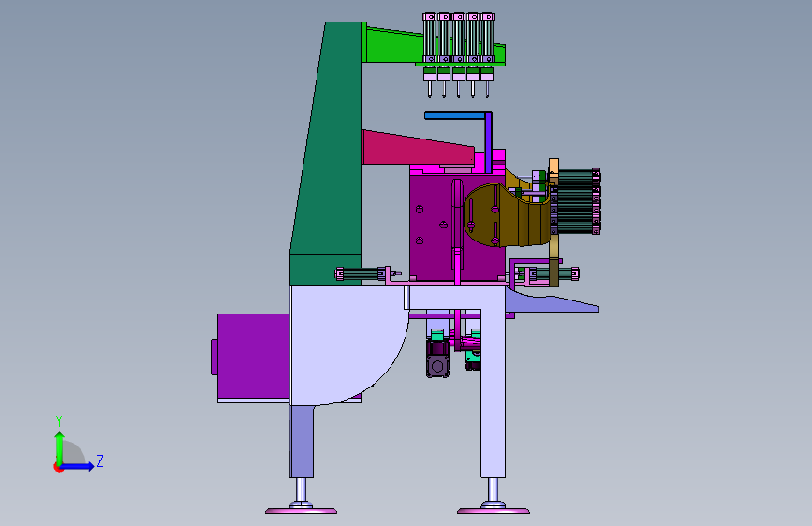Select the horizontal cylinder beside the green column base
Screen dimensions: 812x526
(x=362, y=274)
